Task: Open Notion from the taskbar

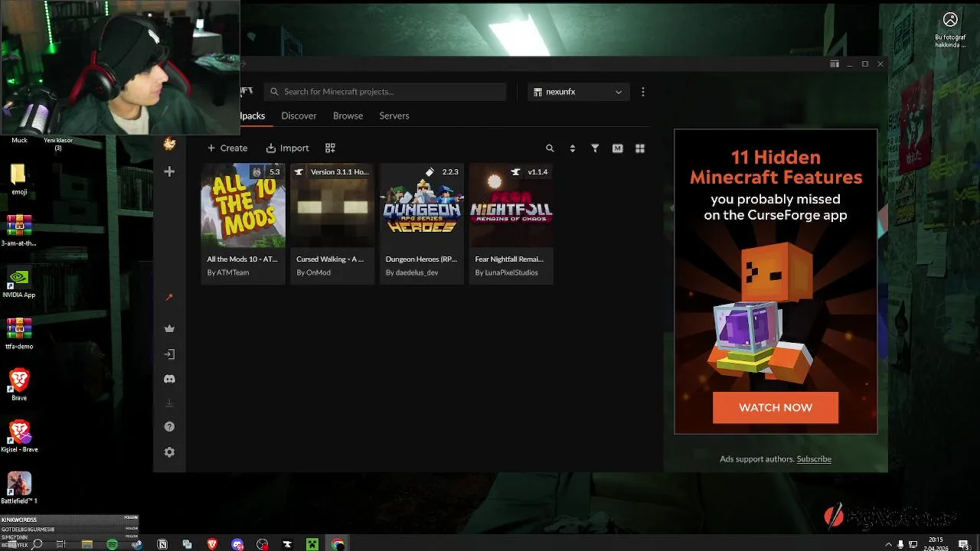Action: coord(162,544)
